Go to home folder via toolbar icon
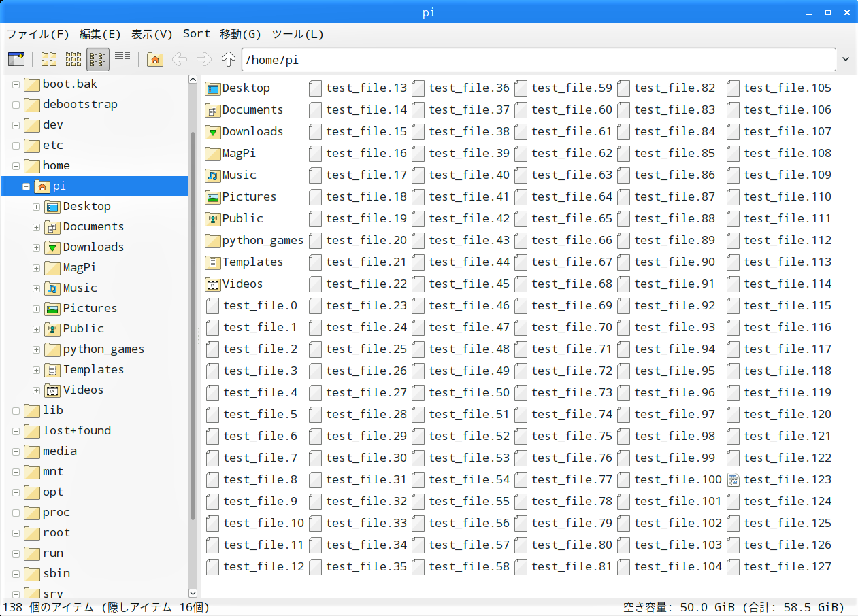The height and width of the screenshot is (616, 858). (x=155, y=60)
